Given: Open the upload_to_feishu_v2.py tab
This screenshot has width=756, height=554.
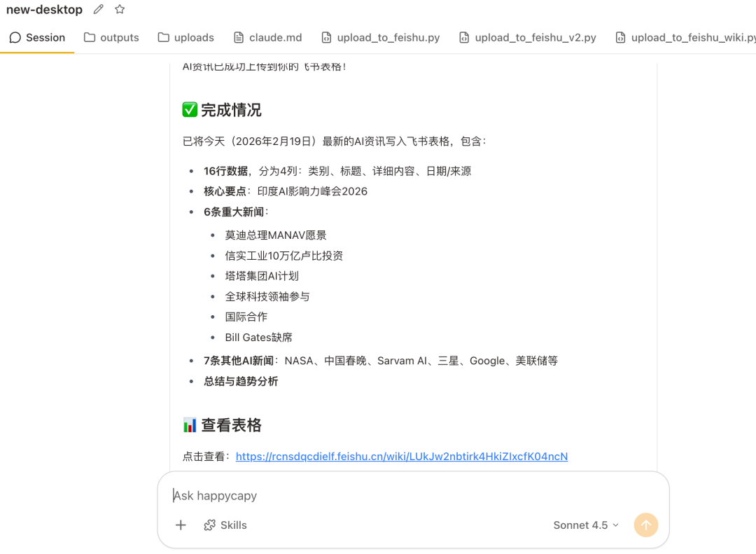Looking at the screenshot, I should point(535,38).
